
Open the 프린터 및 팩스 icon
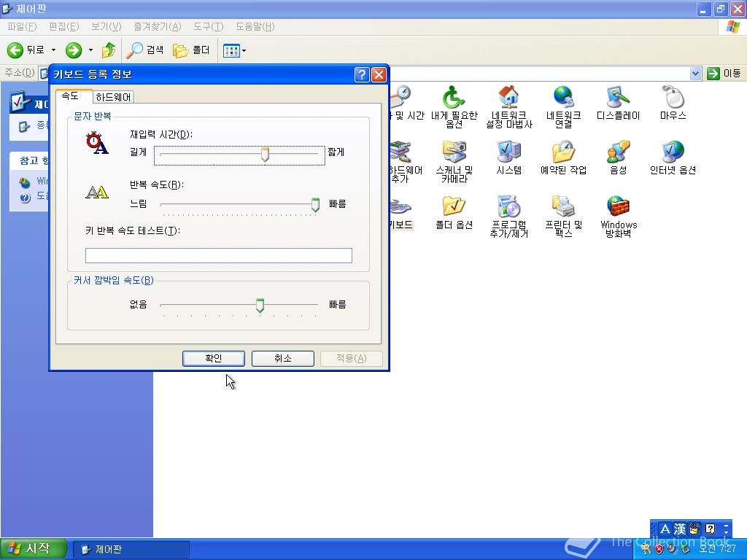point(563,217)
